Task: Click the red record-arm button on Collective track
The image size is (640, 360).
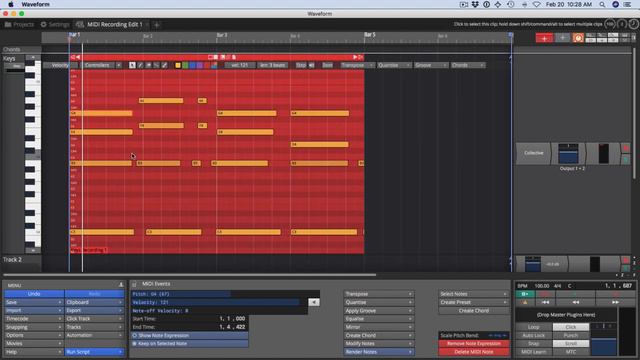Action: [625, 148]
